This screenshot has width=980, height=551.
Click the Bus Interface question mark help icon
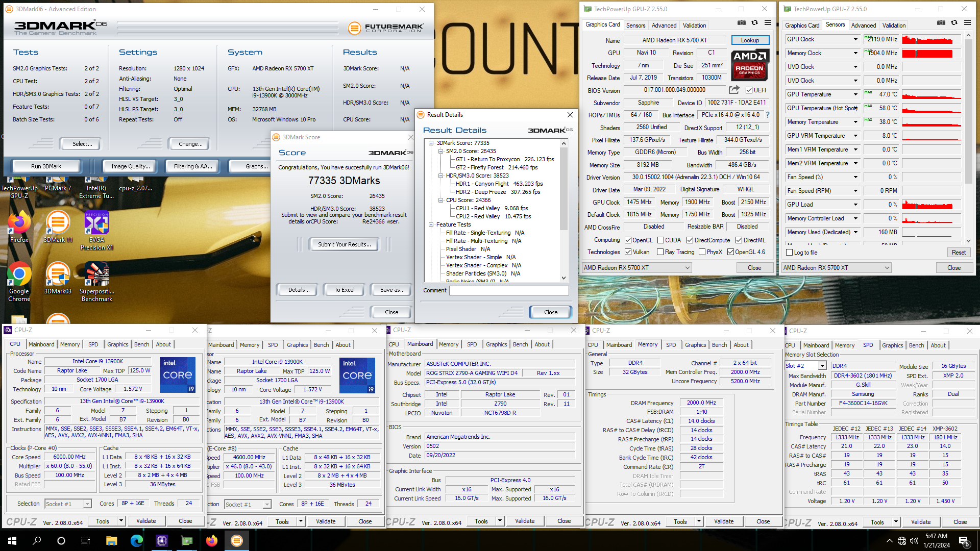768,115
